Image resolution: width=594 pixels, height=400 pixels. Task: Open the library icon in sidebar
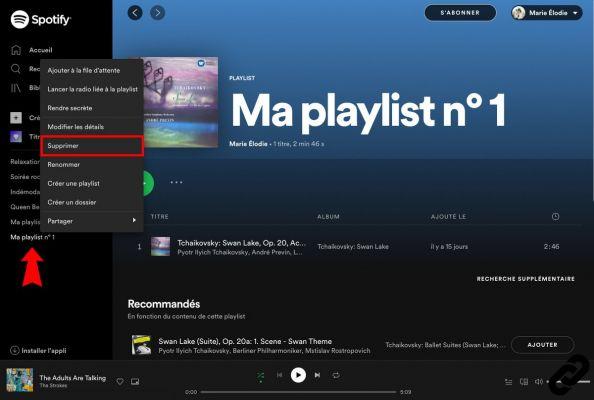coord(16,88)
